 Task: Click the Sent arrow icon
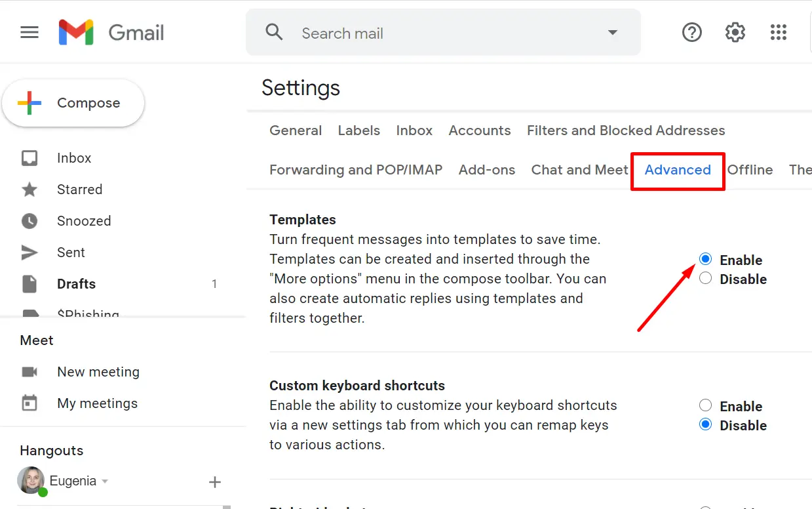click(29, 253)
